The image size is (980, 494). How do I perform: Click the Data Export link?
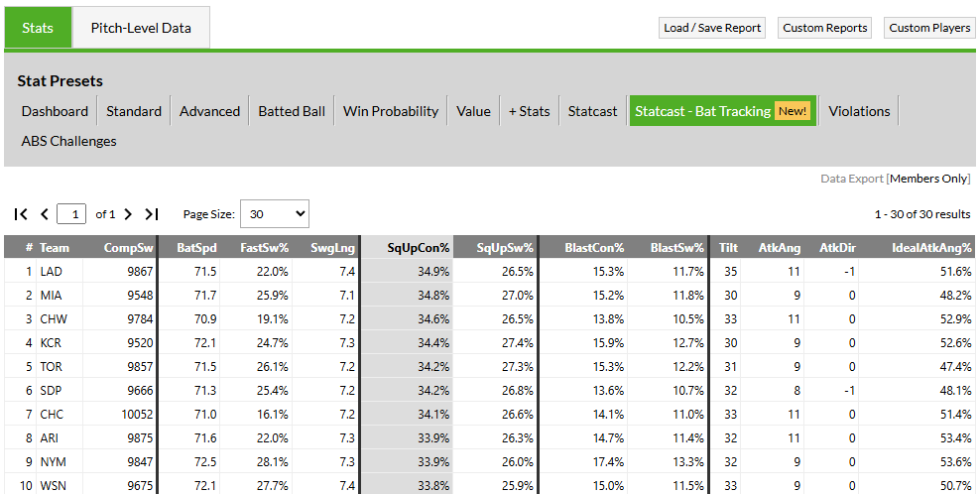pyautogui.click(x=851, y=179)
